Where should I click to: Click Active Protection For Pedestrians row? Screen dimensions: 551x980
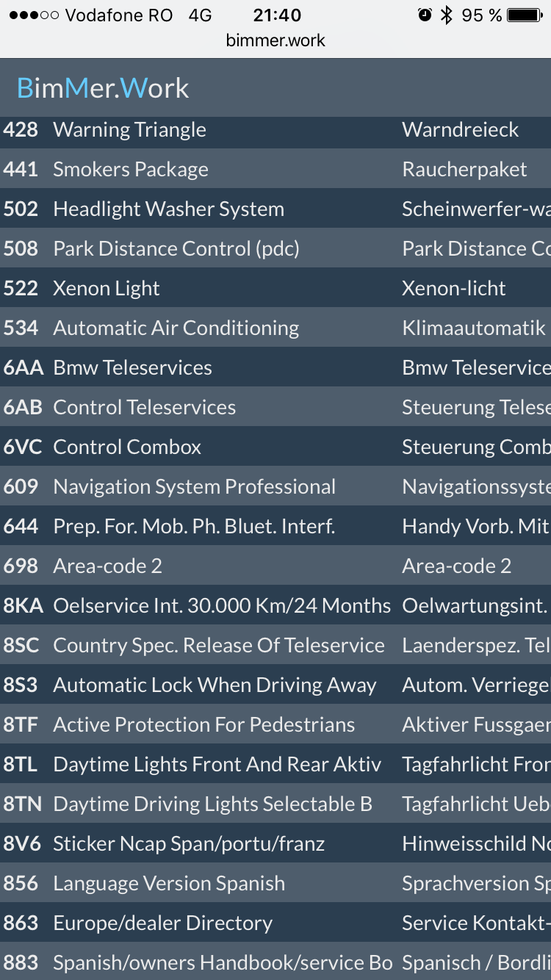[275, 724]
